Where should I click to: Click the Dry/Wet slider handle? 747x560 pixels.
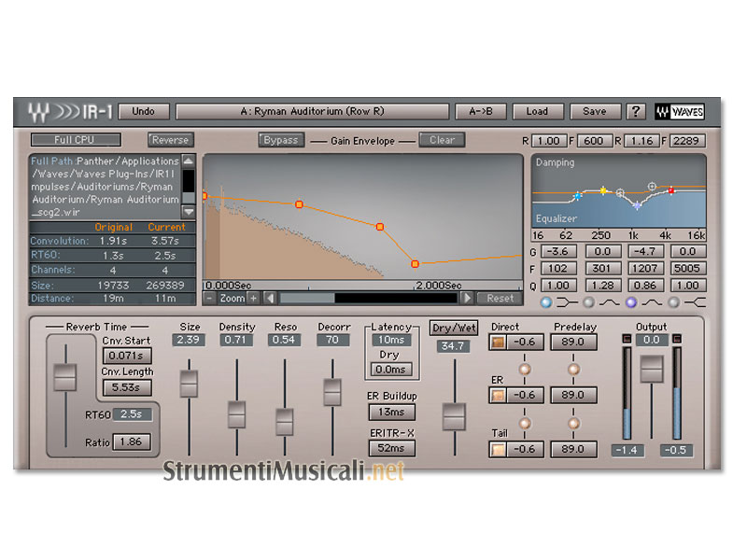click(454, 416)
